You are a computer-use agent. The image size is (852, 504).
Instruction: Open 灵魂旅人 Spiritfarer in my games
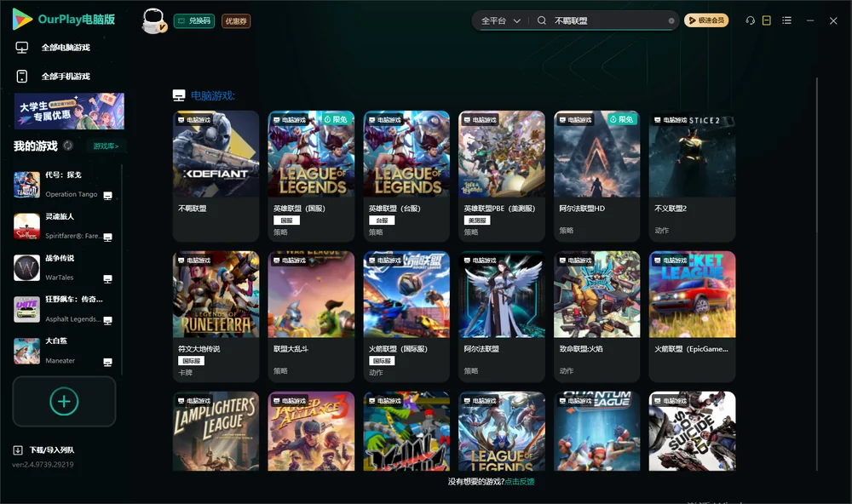(x=62, y=226)
